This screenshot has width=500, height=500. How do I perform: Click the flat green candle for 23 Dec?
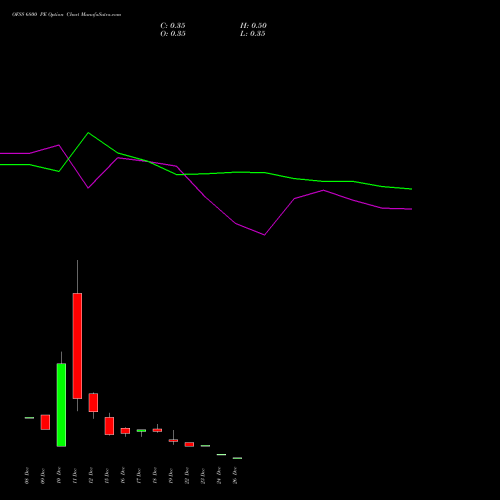tap(205, 446)
